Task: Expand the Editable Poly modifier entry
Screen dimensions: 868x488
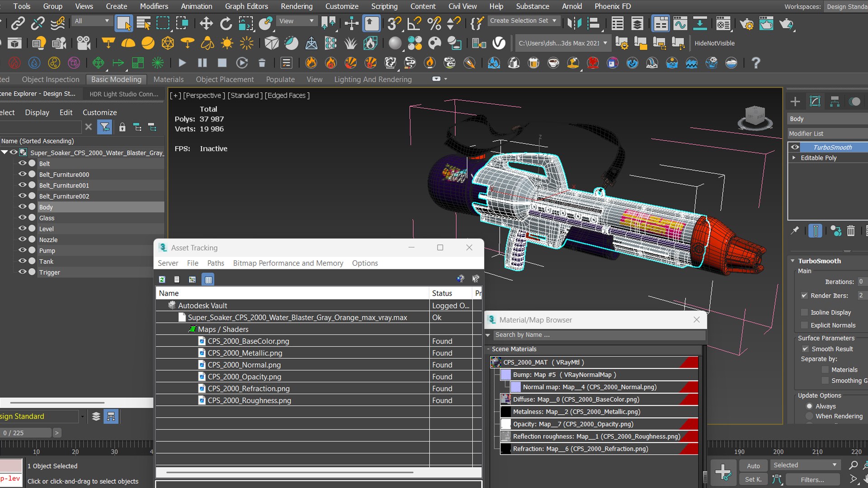Action: (794, 158)
